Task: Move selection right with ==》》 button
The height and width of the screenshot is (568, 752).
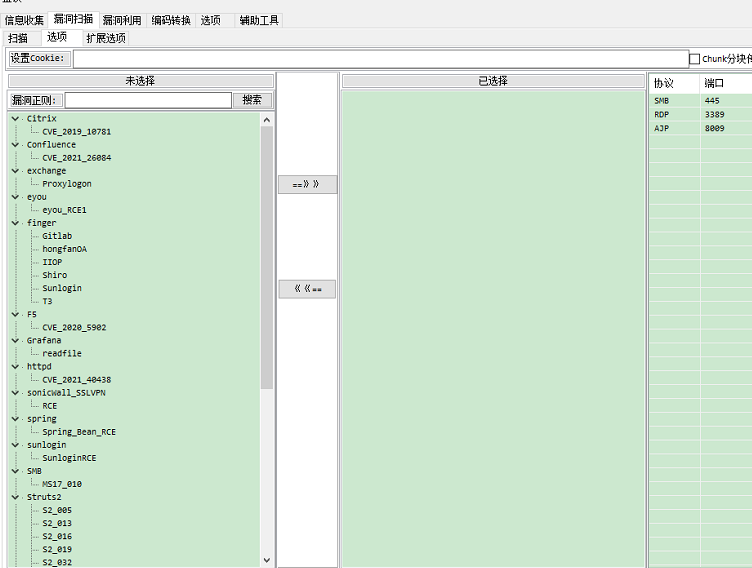Action: (307, 185)
